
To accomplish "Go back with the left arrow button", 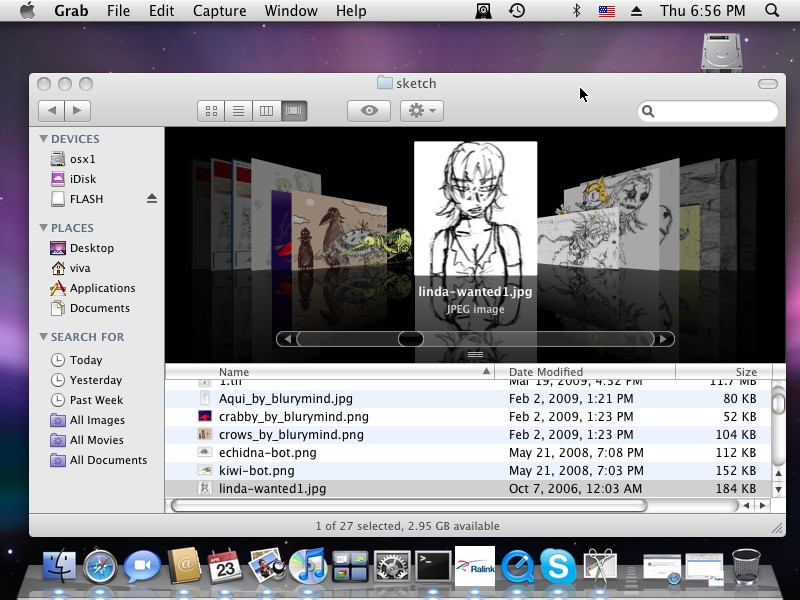I will 51,111.
